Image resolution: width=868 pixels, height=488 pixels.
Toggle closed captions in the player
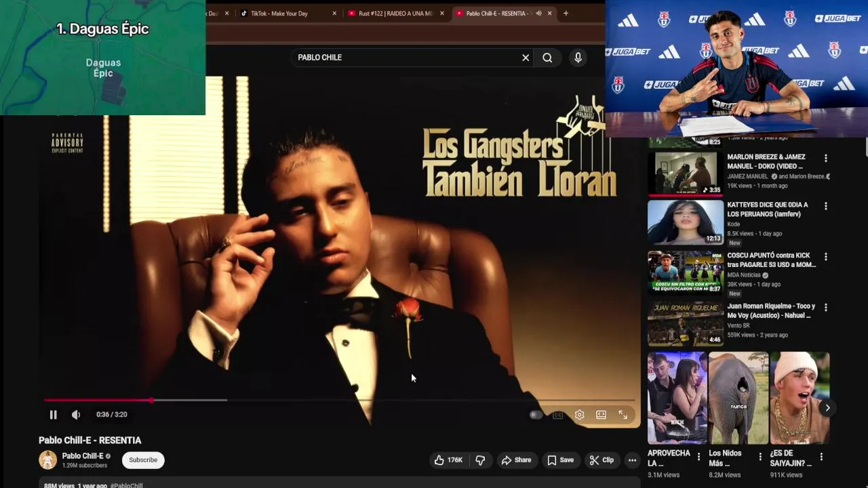pyautogui.click(x=557, y=415)
